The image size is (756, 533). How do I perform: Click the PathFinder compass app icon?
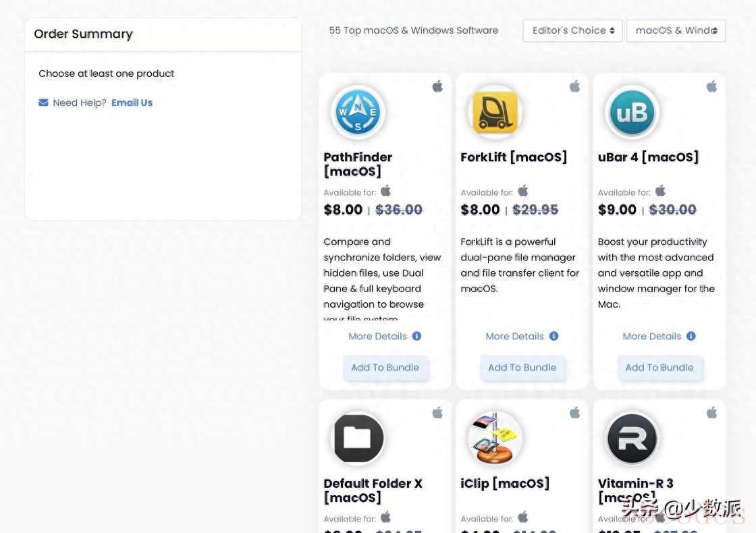[x=358, y=112]
